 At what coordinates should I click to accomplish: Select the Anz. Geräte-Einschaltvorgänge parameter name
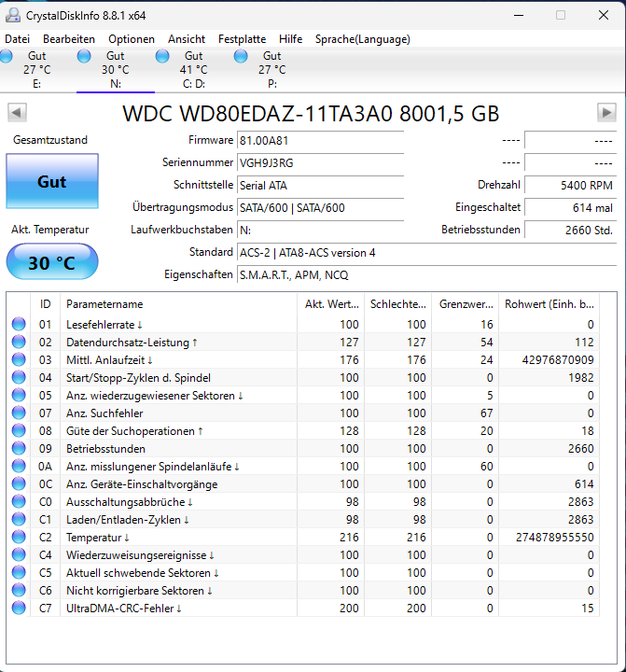[x=142, y=484]
